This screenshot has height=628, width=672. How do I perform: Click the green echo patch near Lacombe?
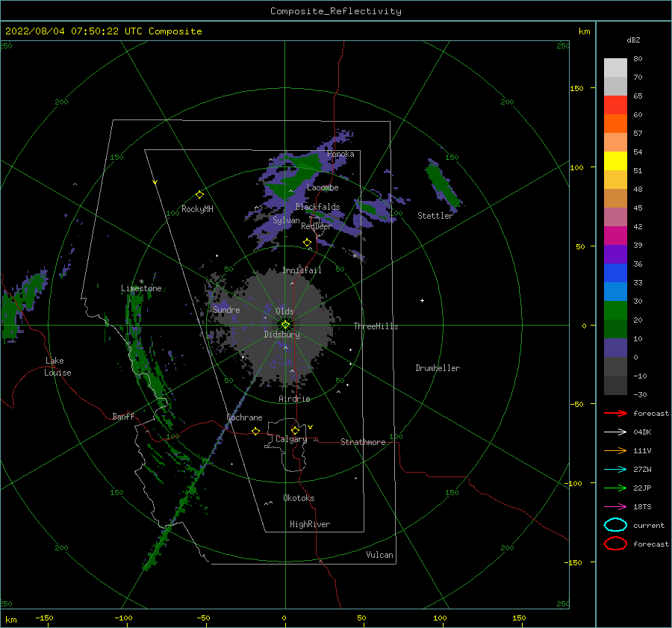[296, 177]
